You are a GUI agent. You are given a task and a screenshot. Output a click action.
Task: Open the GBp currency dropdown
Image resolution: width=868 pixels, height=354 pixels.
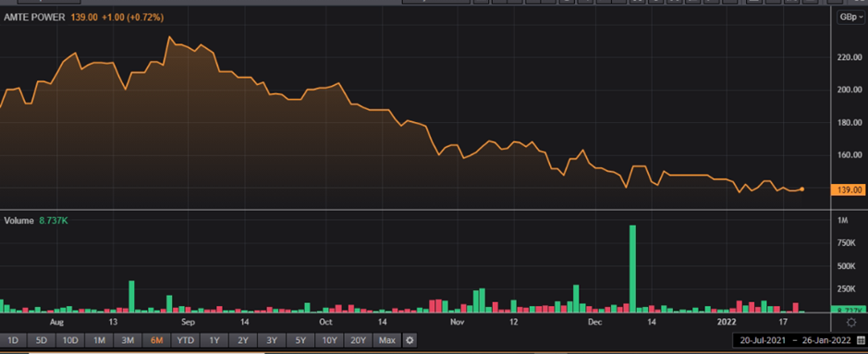pyautogui.click(x=850, y=18)
